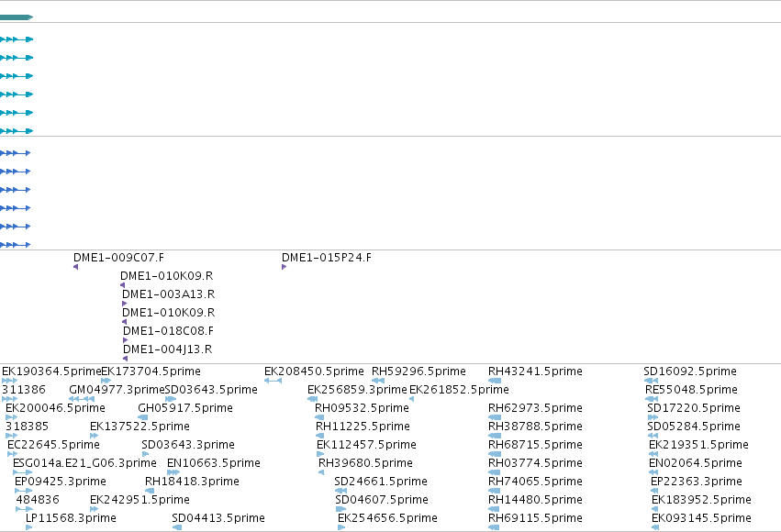Click the RH14480.5prime label
This screenshot has width=781, height=532.
pos(535,500)
